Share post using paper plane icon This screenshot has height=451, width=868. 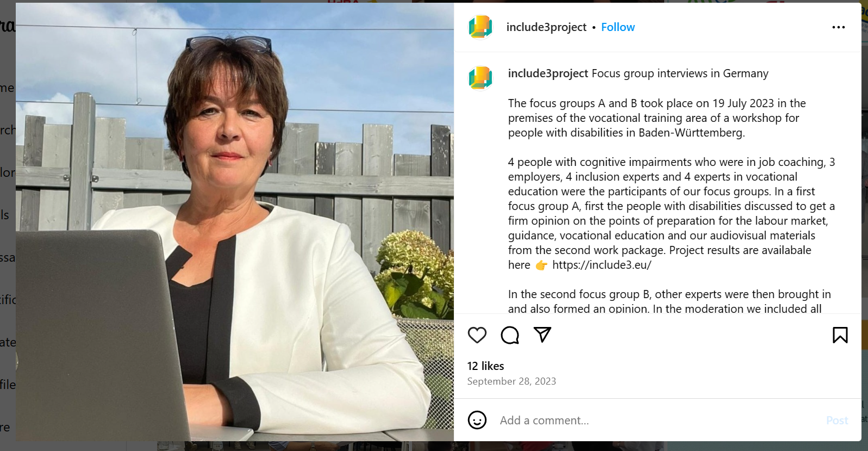542,335
